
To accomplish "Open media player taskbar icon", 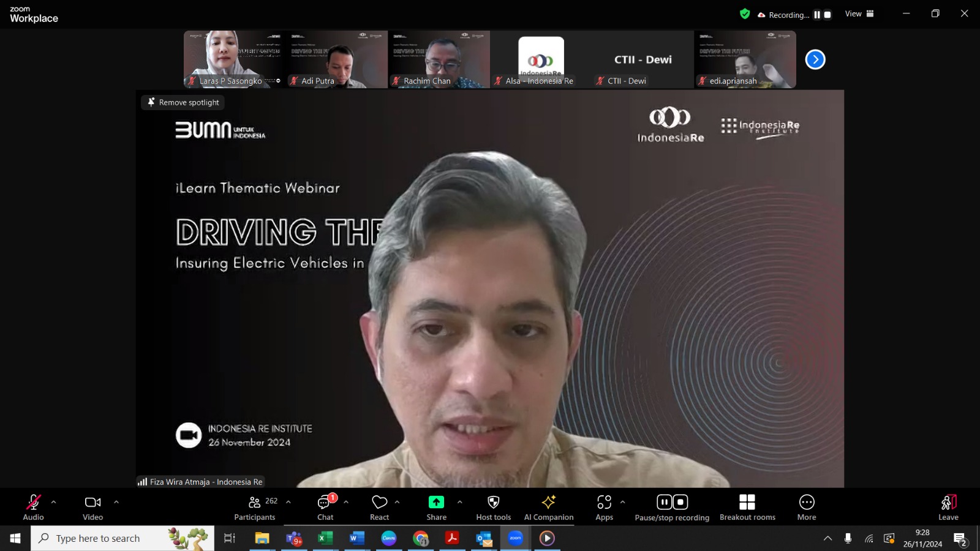I will tap(547, 538).
